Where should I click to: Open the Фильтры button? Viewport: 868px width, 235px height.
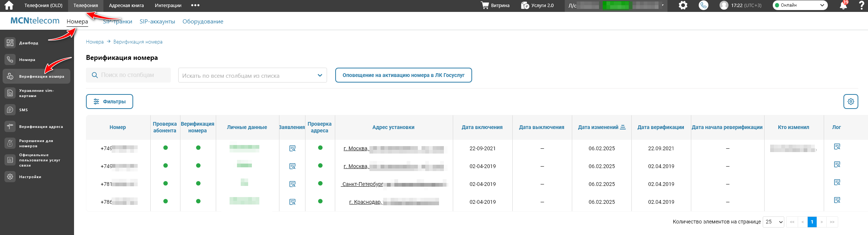(109, 102)
